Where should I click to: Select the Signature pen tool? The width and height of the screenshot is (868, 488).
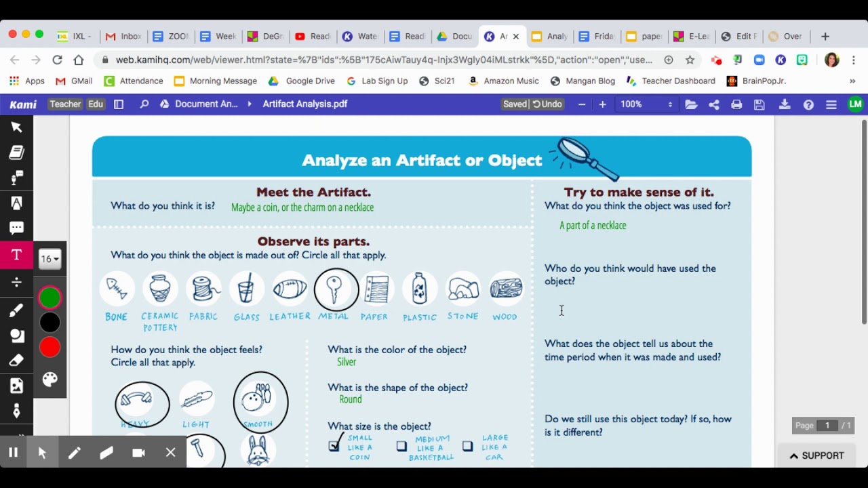(16, 411)
